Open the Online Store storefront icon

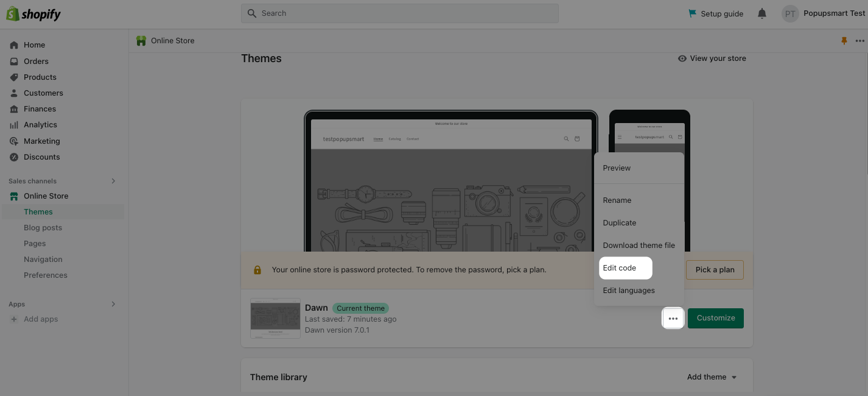coord(13,196)
